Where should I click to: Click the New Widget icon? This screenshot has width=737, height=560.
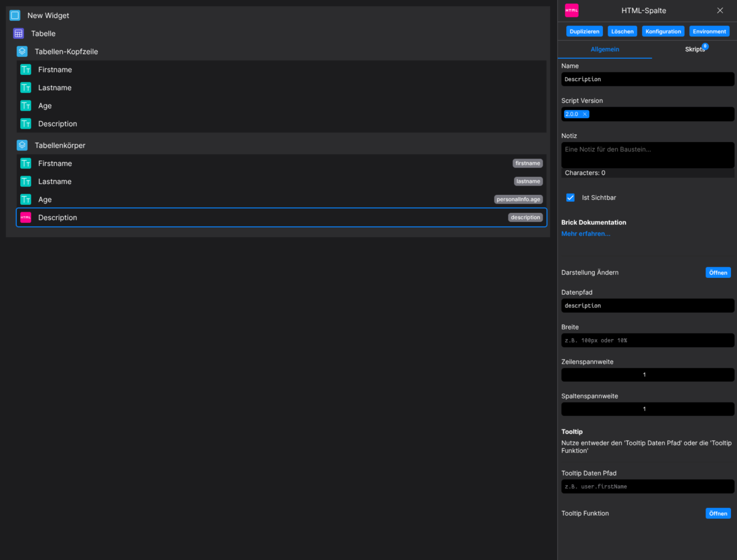coord(14,15)
